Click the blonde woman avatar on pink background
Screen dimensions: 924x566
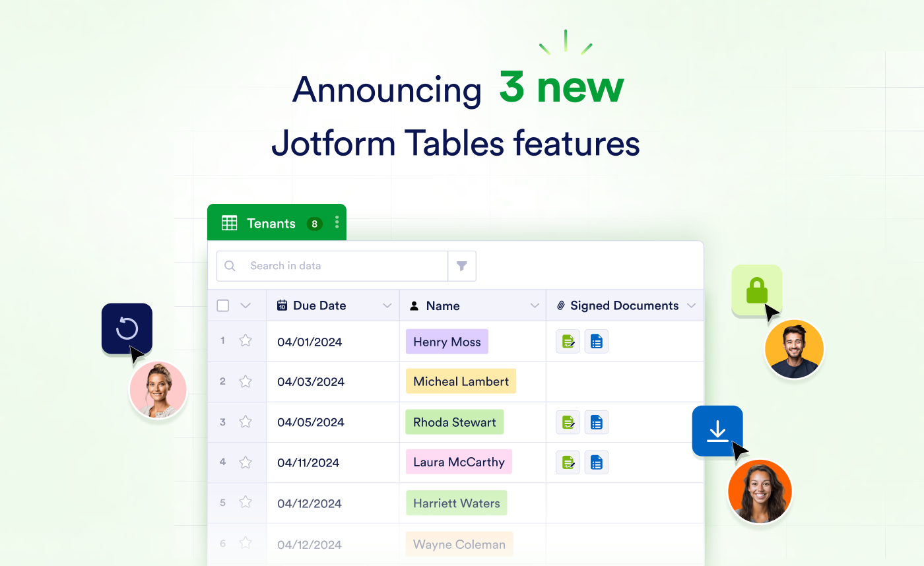click(158, 390)
